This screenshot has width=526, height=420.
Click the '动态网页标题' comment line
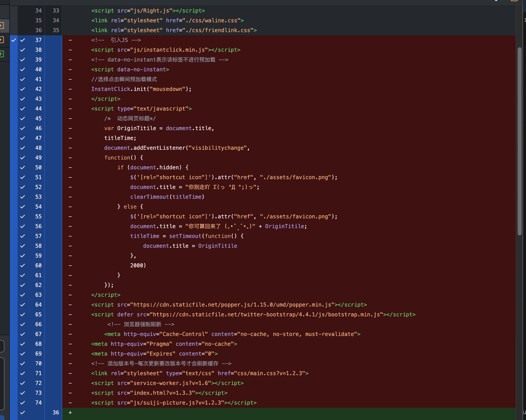[130, 118]
